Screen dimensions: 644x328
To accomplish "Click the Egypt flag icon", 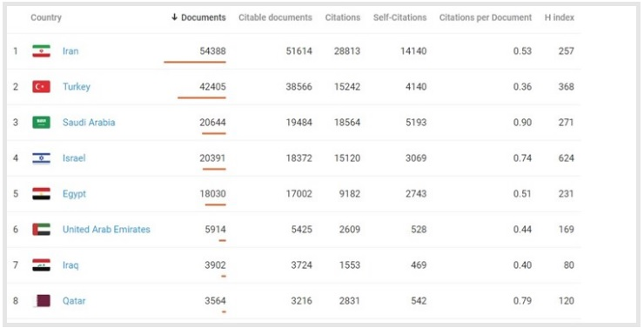I will [x=41, y=194].
